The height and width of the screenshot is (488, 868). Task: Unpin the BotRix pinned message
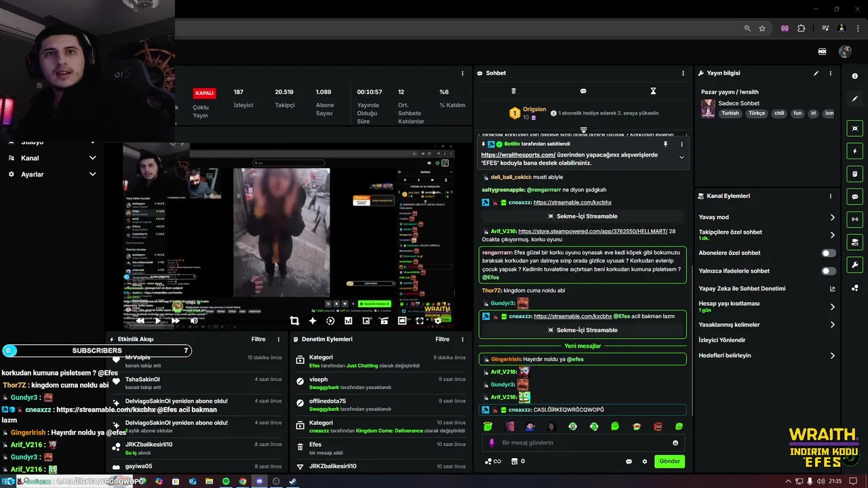665,144
